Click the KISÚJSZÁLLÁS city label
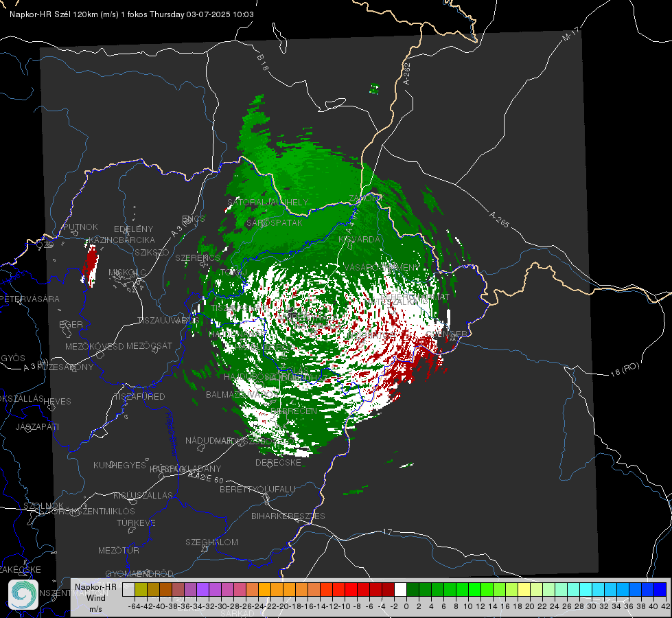 143,495
